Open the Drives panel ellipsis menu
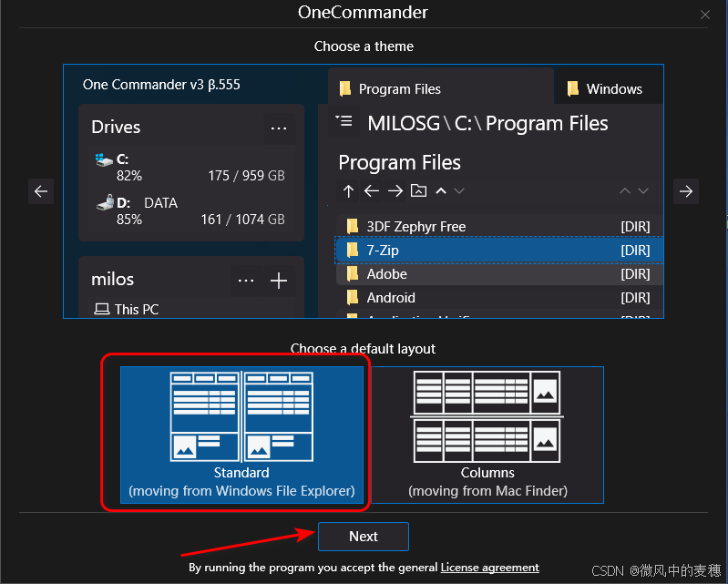The height and width of the screenshot is (584, 728). pyautogui.click(x=279, y=128)
